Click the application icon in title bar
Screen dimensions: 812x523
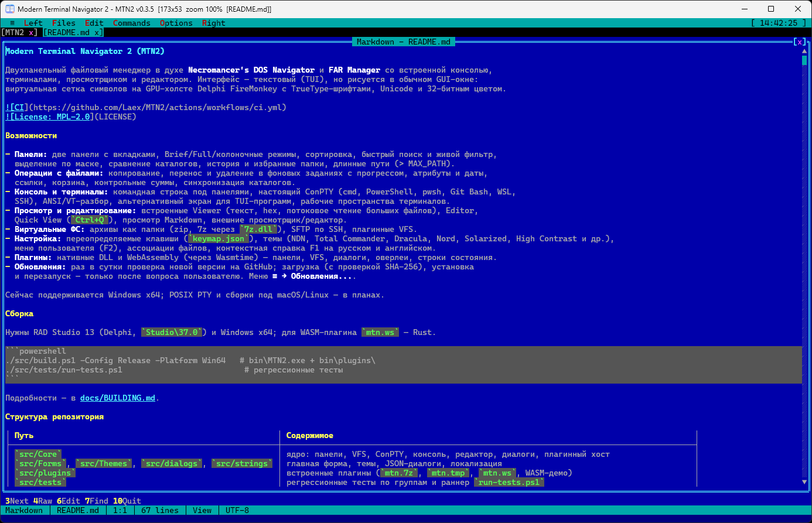click(x=10, y=9)
